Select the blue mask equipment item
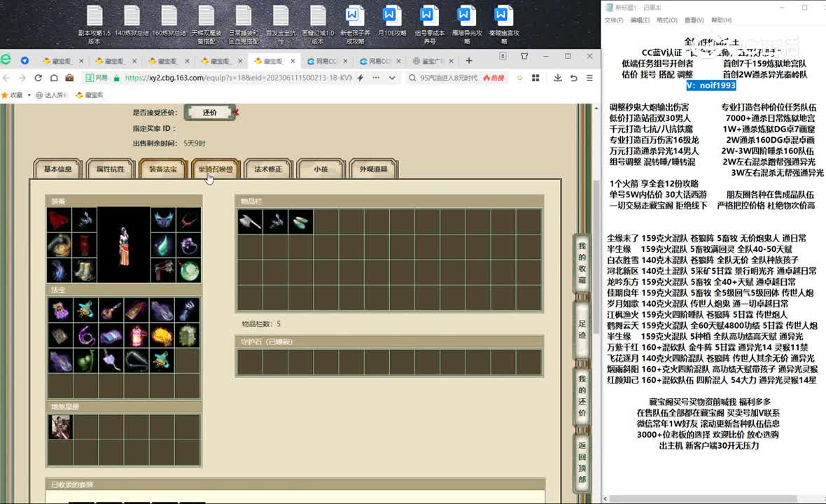 click(163, 220)
